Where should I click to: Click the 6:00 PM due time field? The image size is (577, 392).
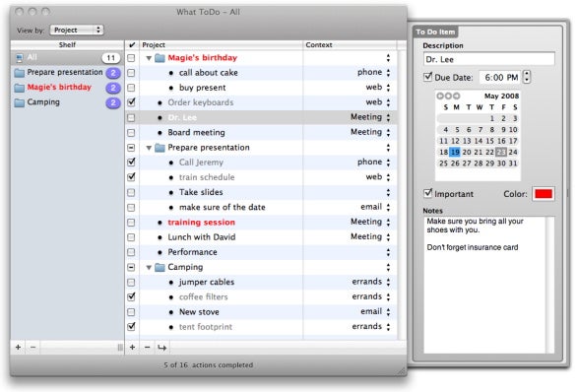coord(500,77)
